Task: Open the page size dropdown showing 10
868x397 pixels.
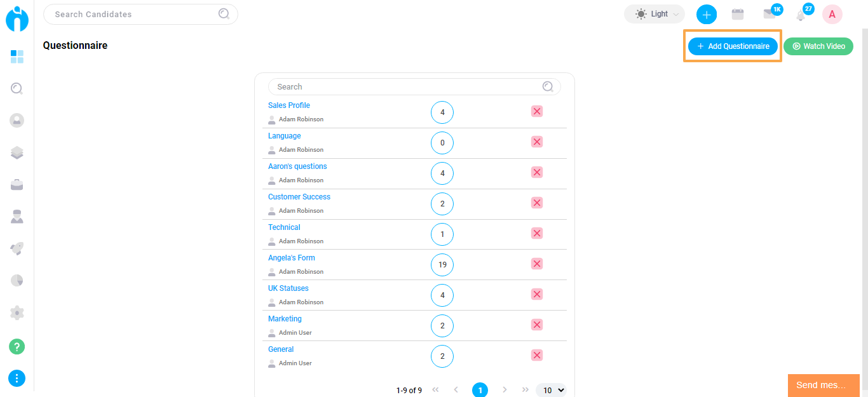Action: [550, 391]
